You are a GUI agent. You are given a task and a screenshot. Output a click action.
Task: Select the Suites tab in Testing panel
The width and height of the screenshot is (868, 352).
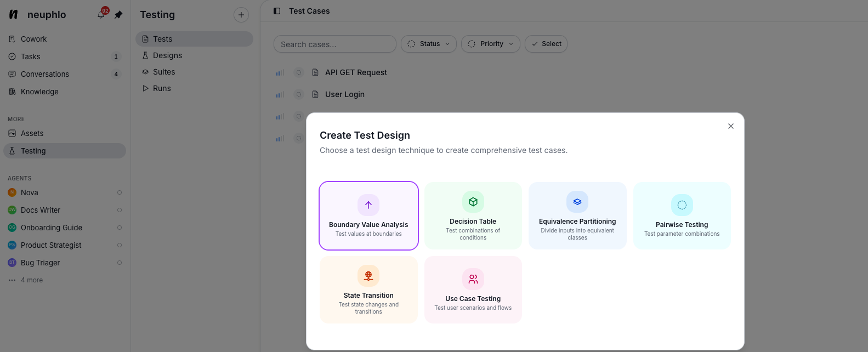click(194, 72)
